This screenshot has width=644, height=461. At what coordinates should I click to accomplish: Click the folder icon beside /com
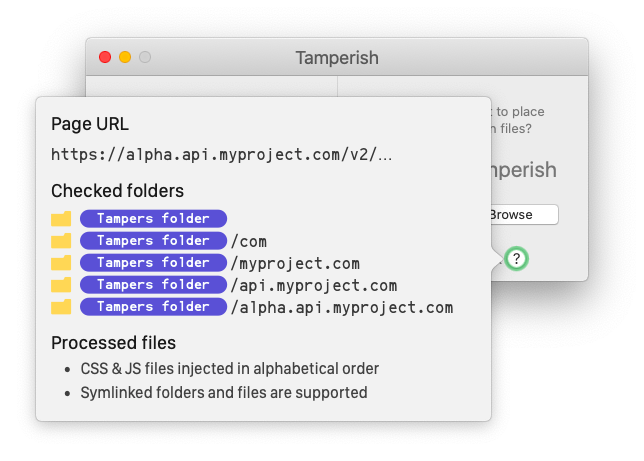tap(61, 241)
